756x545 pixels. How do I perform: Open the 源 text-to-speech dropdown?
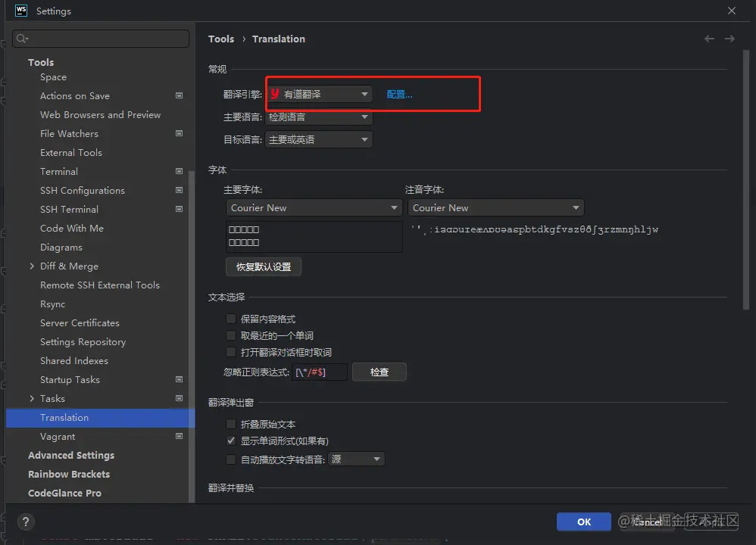[x=356, y=459]
